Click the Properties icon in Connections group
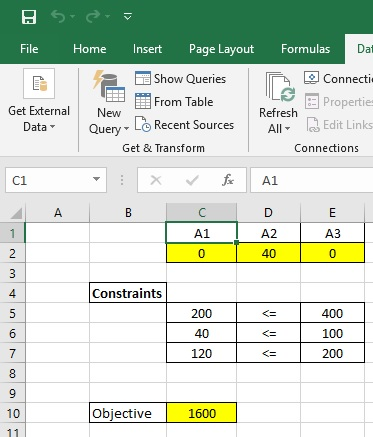Viewport: 373px width, 437px height. coord(312,101)
